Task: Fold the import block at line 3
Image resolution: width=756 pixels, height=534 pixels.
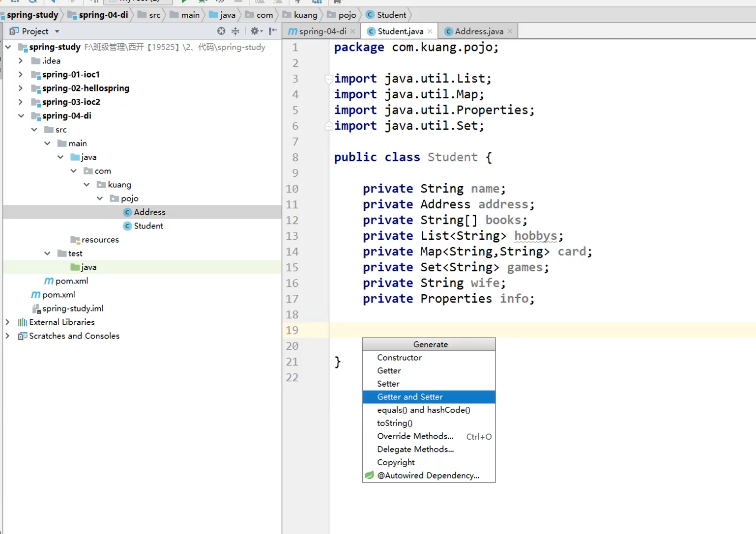Action: (x=329, y=79)
